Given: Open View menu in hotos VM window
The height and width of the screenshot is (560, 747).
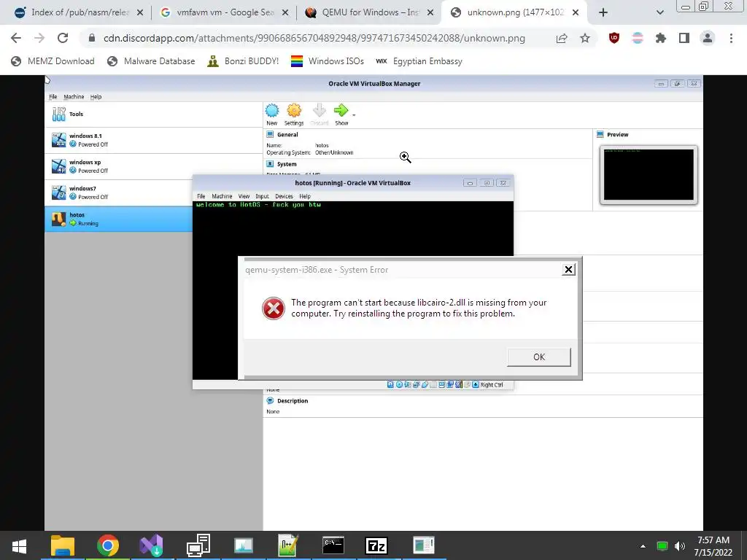Looking at the screenshot, I should (x=244, y=196).
